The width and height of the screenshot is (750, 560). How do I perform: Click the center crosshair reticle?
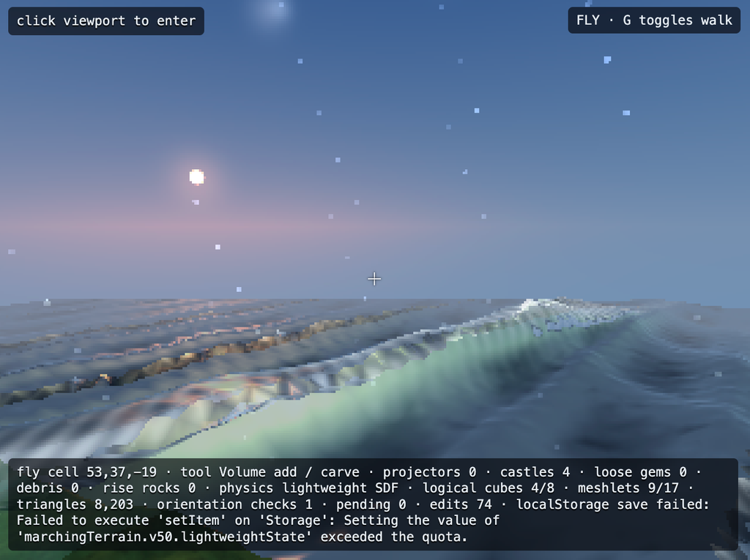[374, 279]
